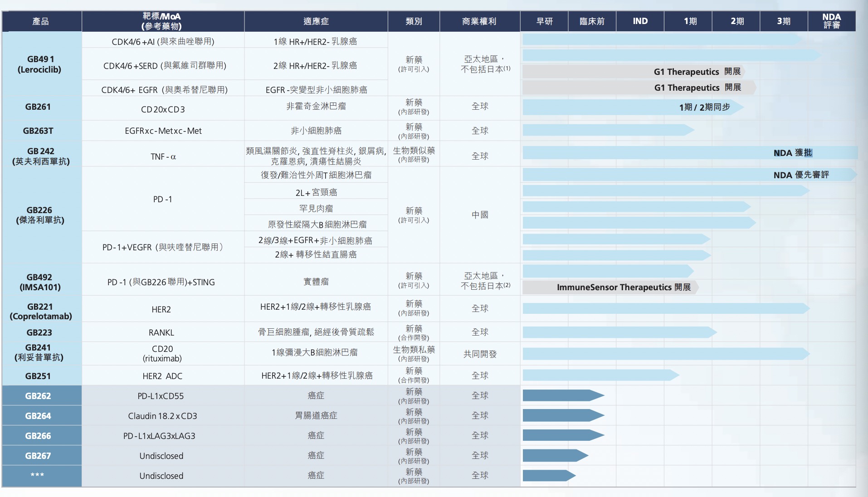
Task: Select the NDA 評審 stage header
Action: pyautogui.click(x=832, y=21)
